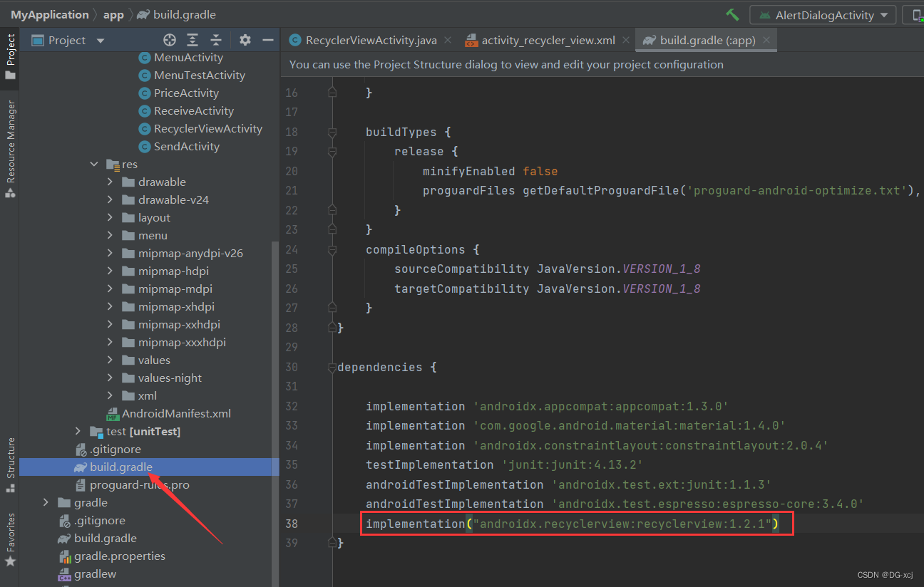Select highlighted build.gradle file in tree
The width and height of the screenshot is (924, 587).
pyautogui.click(x=149, y=467)
